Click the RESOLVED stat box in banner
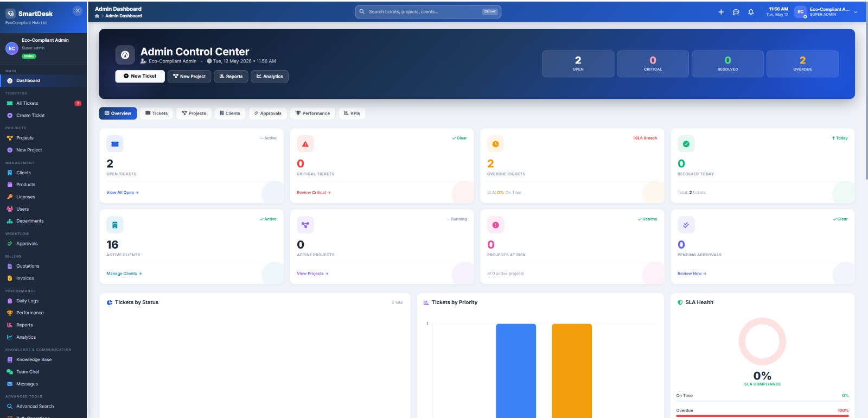 [728, 64]
